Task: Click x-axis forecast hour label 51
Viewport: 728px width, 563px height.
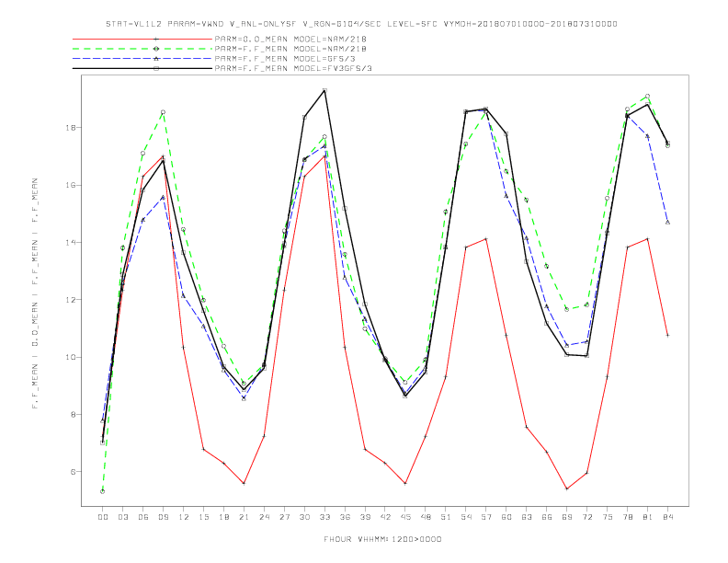Action: click(x=446, y=517)
